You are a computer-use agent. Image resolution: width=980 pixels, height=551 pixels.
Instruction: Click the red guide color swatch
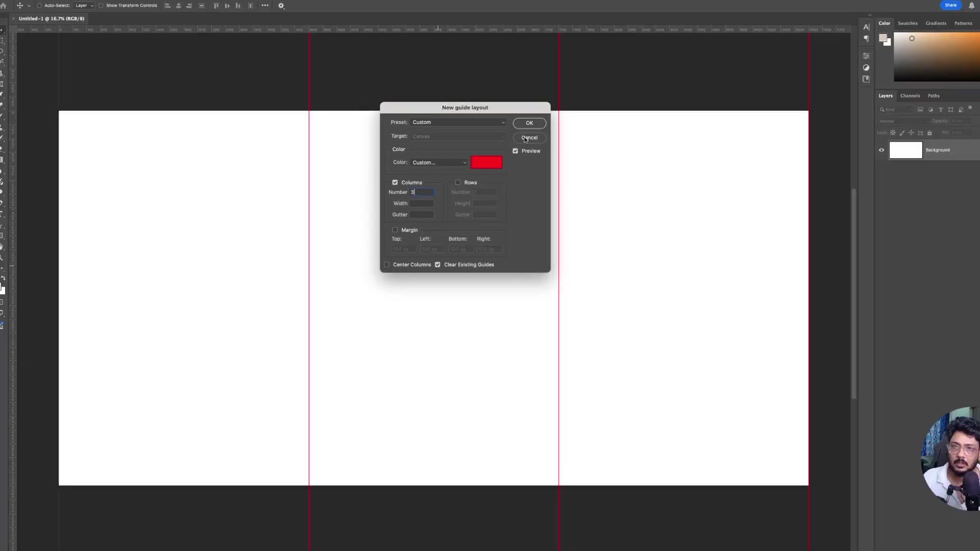(486, 162)
